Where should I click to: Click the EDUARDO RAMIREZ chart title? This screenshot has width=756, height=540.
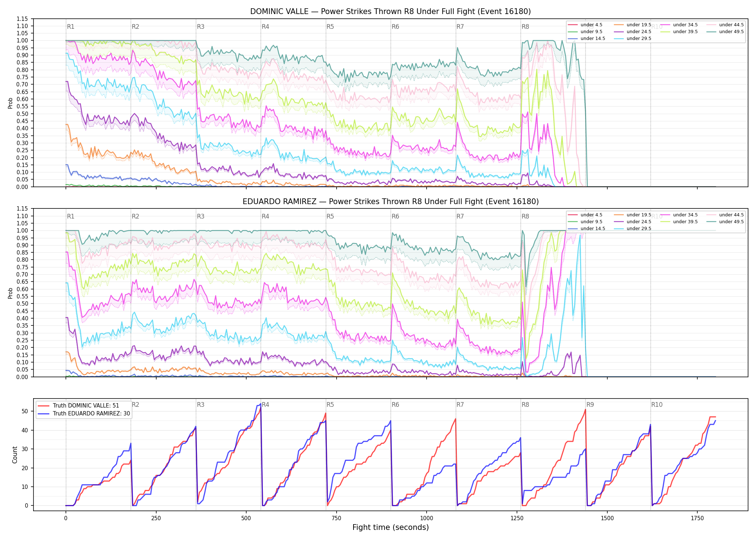click(391, 202)
